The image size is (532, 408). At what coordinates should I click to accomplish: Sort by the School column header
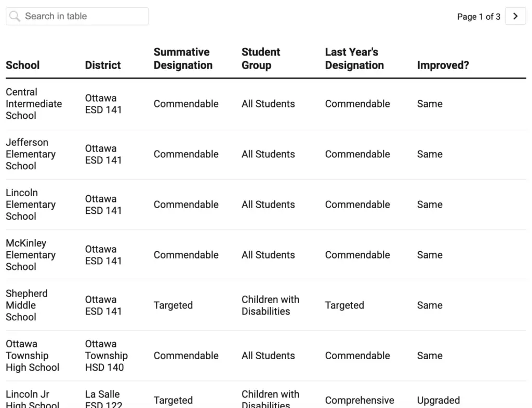coord(22,65)
